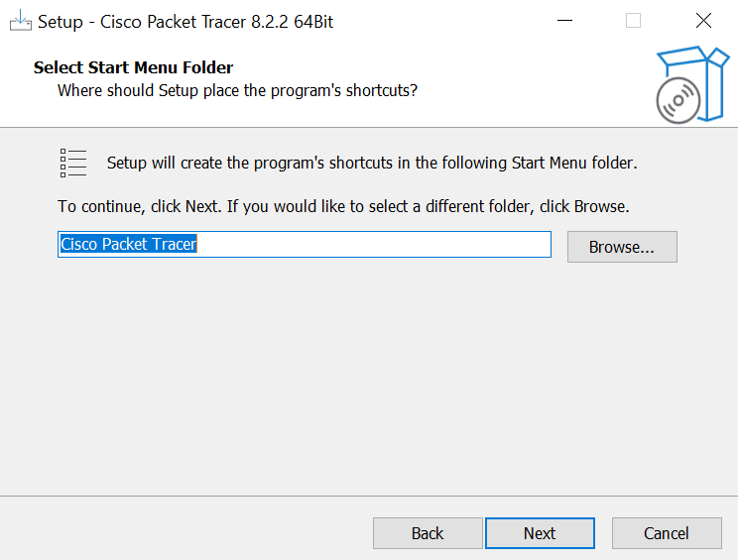
Task: Click the 'Where should Setup place' subheading text
Action: point(237,90)
